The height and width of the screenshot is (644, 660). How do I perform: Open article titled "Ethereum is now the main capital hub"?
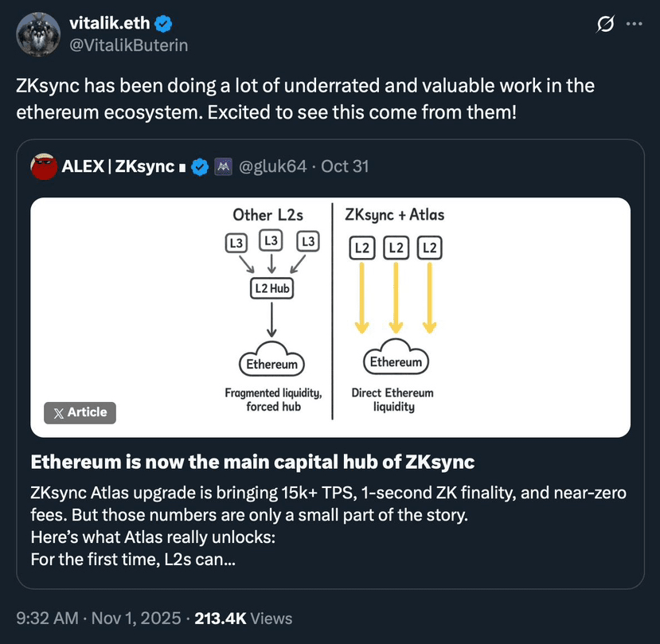point(252,463)
